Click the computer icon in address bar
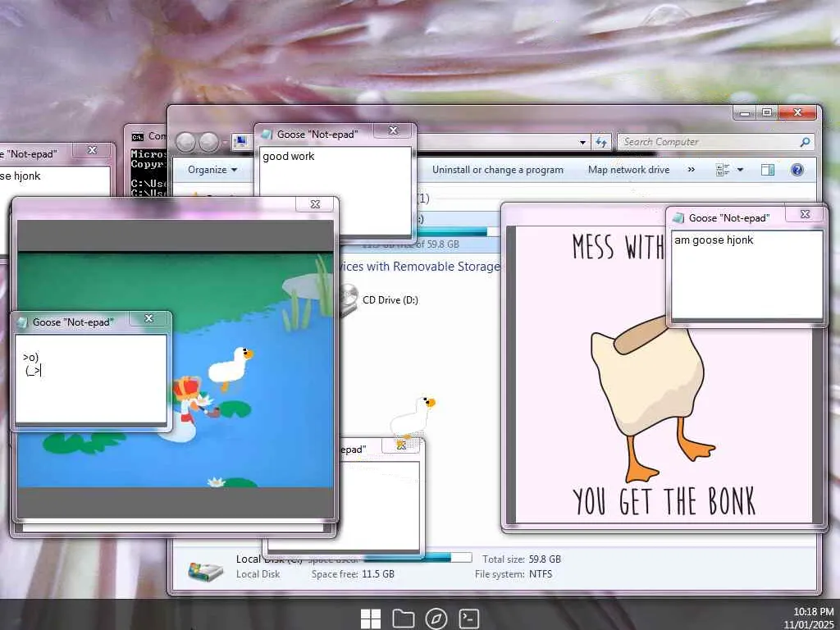The height and width of the screenshot is (630, 840). [240, 141]
